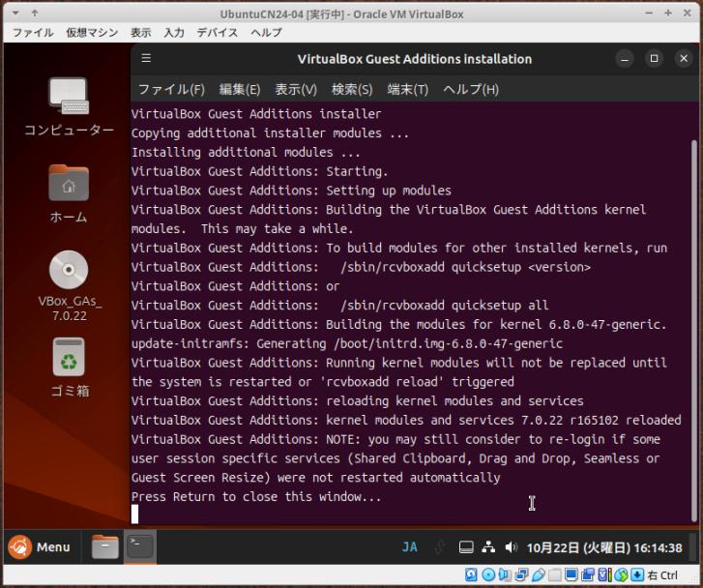
Task: Open the terminal 編集(E) menu
Action: (x=240, y=89)
